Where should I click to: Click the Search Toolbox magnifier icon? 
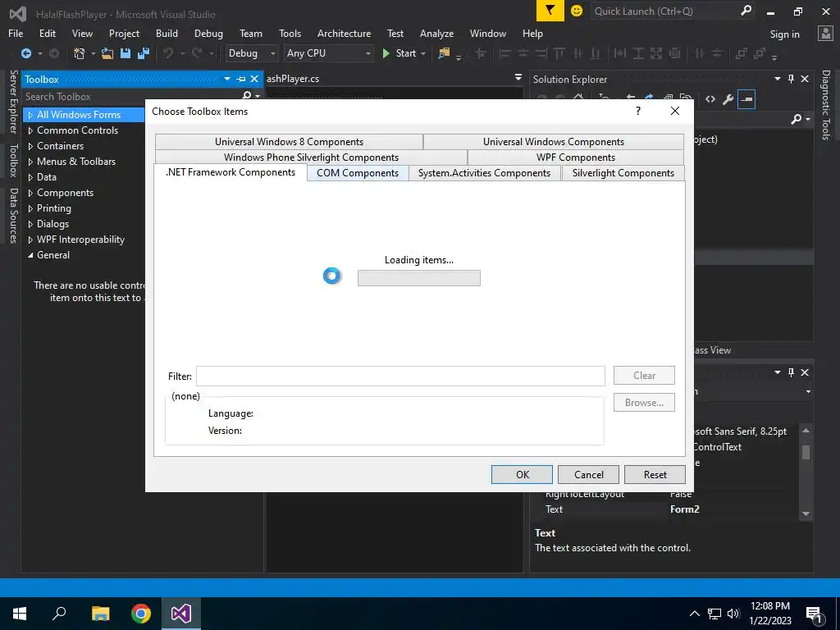coord(246,96)
